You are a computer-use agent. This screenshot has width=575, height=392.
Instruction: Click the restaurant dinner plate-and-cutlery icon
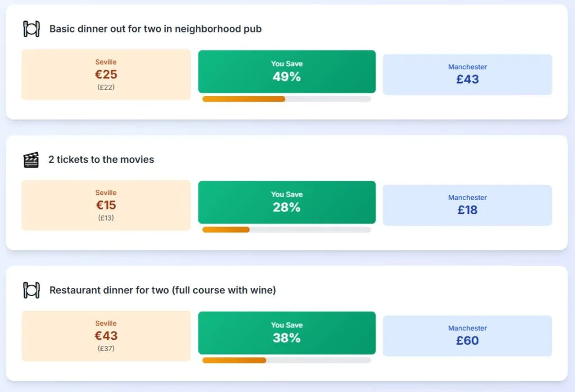pos(31,290)
